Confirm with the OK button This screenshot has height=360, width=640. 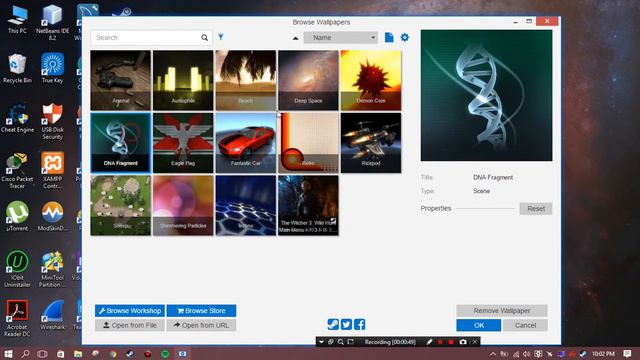[479, 325]
